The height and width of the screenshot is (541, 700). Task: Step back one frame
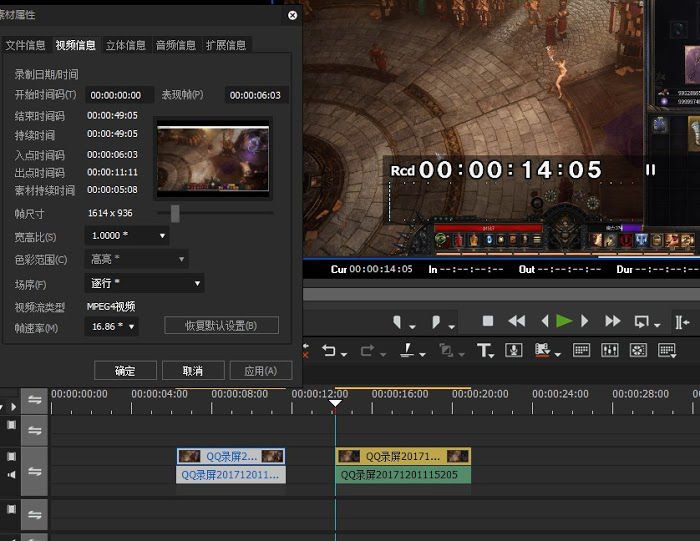545,321
